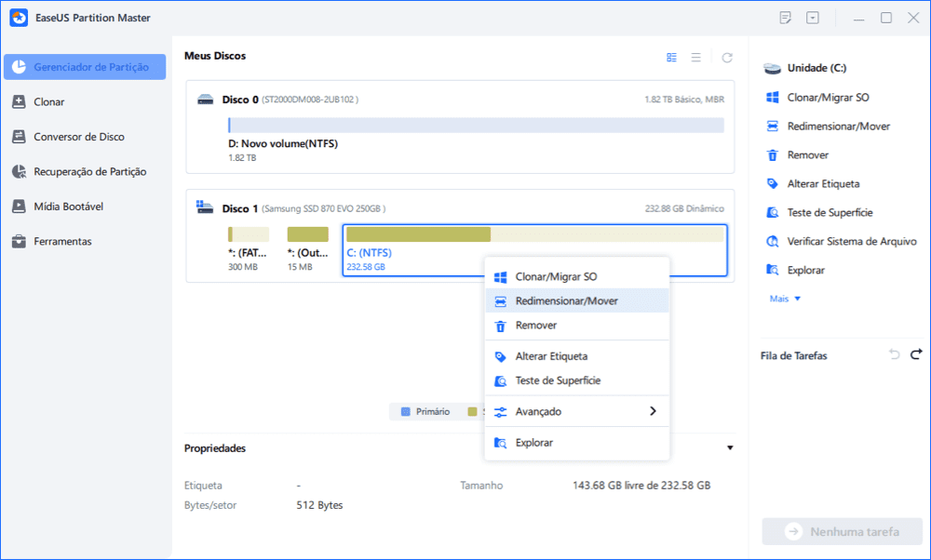The width and height of the screenshot is (931, 560).
Task: Click Clonar/Migrar SO in right panel
Action: coord(828,98)
